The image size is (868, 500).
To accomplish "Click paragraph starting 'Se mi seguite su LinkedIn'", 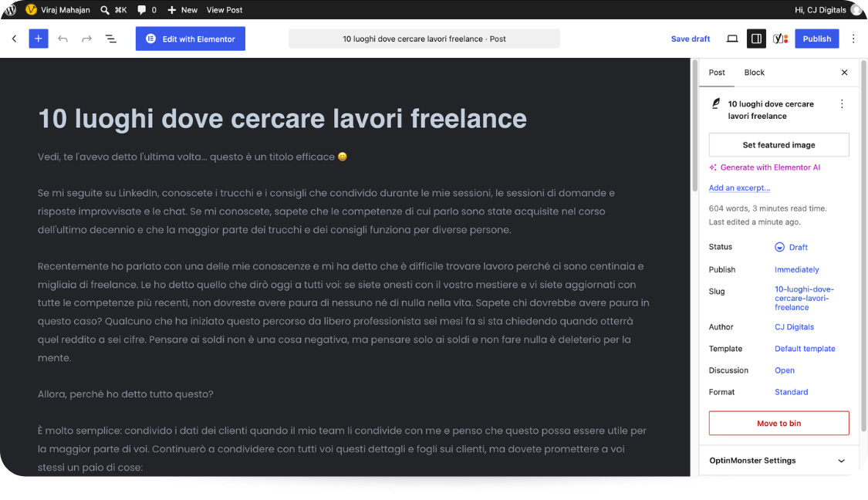I will pyautogui.click(x=326, y=211).
